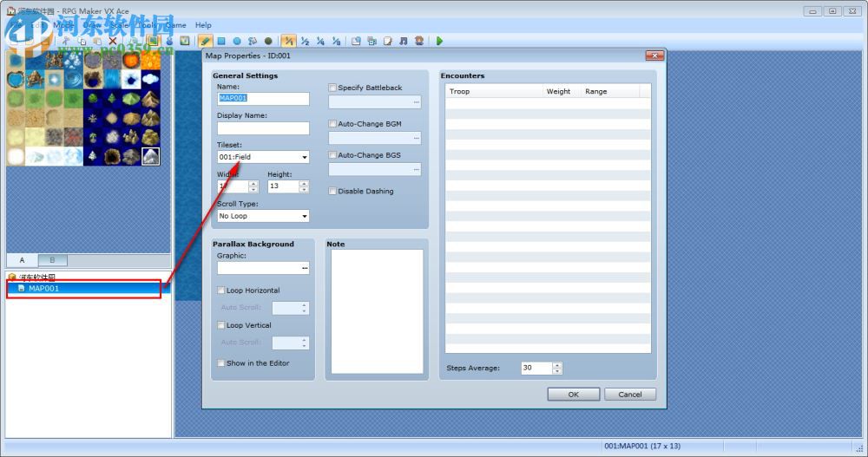Screen dimensions: 868x457
Task: Click the Width spinner arrows
Action: (253, 186)
